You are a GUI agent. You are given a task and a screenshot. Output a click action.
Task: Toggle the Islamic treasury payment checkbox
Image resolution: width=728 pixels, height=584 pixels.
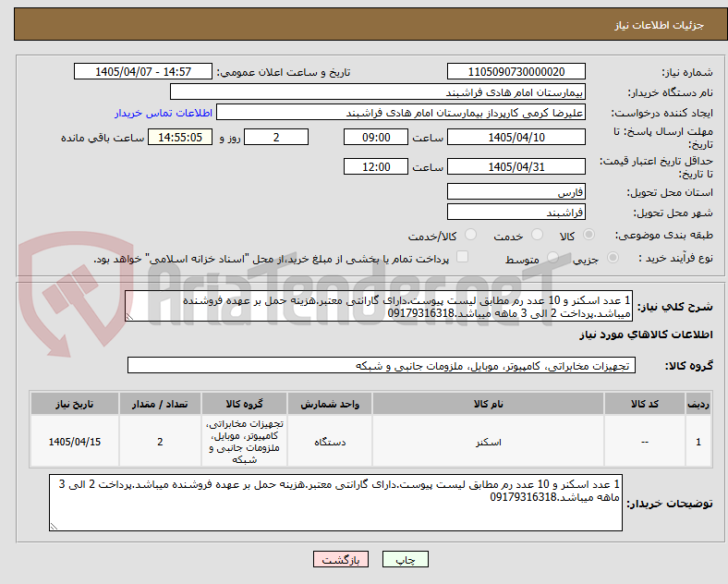(x=463, y=257)
